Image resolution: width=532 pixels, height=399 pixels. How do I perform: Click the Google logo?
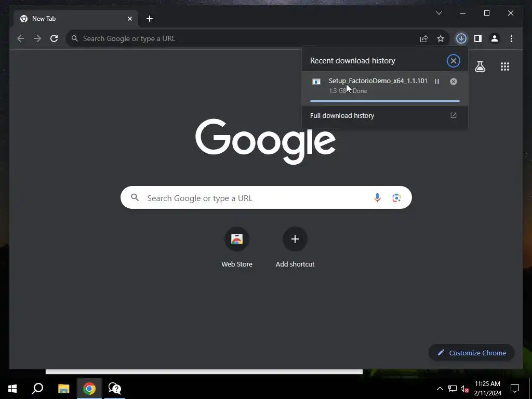click(265, 142)
